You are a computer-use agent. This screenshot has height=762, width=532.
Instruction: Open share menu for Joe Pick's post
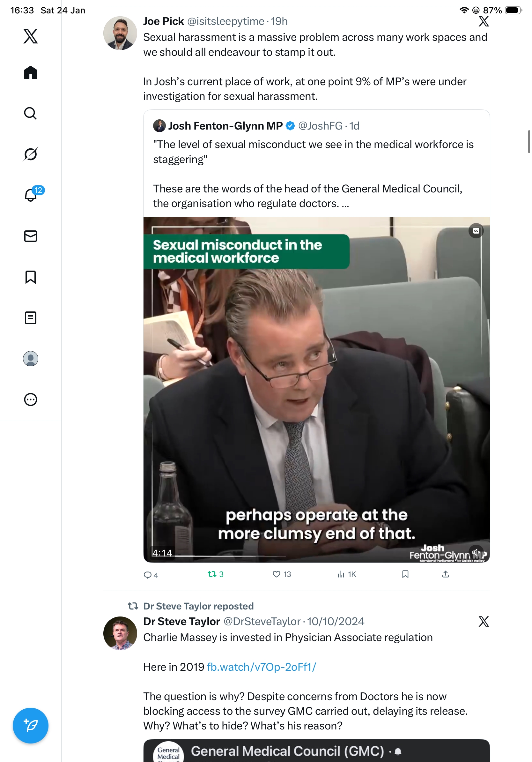[446, 574]
